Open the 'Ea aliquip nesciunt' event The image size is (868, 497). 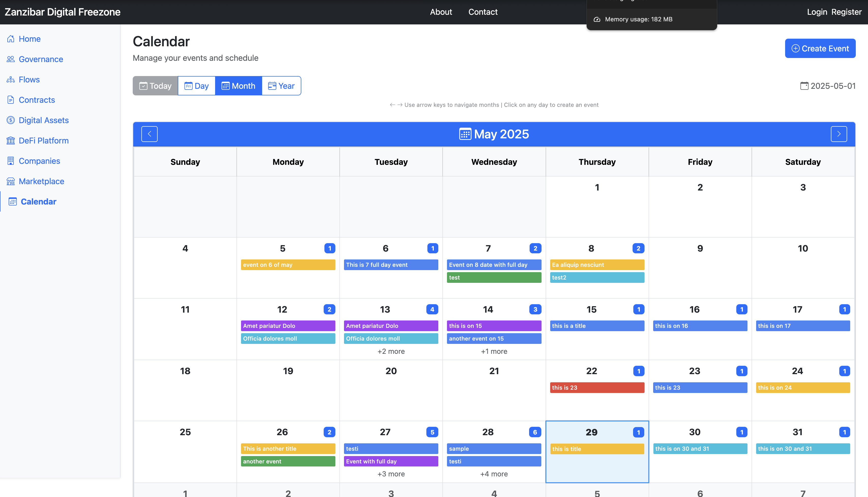coord(597,265)
